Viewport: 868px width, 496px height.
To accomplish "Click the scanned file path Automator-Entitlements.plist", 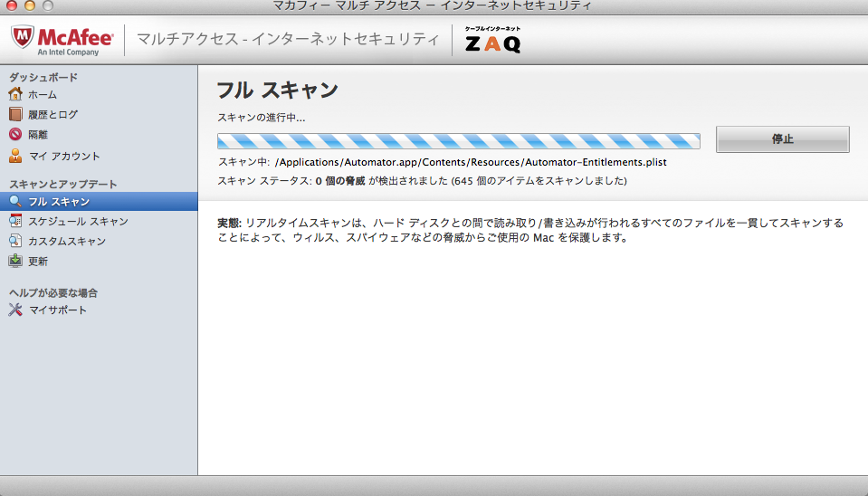I will coord(471,162).
